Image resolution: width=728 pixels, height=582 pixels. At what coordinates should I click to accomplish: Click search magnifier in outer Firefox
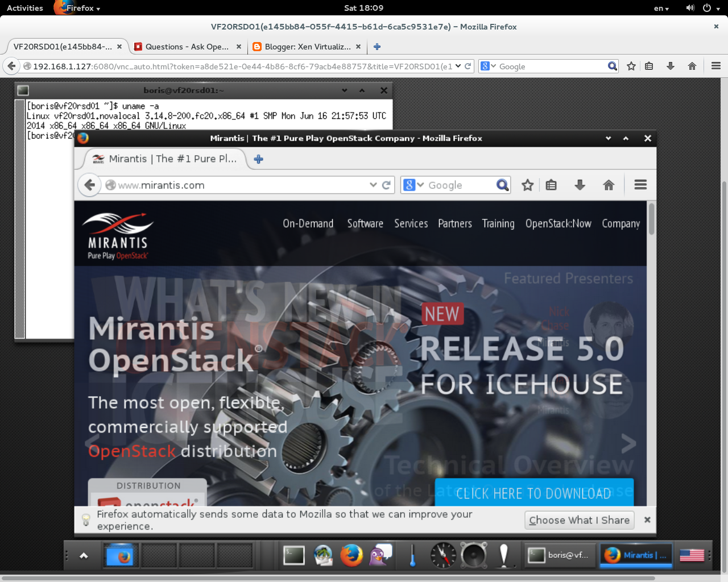click(613, 66)
